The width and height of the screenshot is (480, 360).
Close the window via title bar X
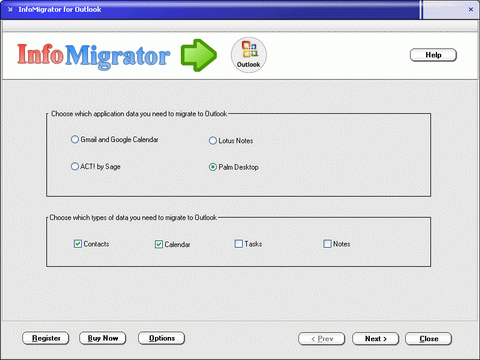click(x=471, y=9)
